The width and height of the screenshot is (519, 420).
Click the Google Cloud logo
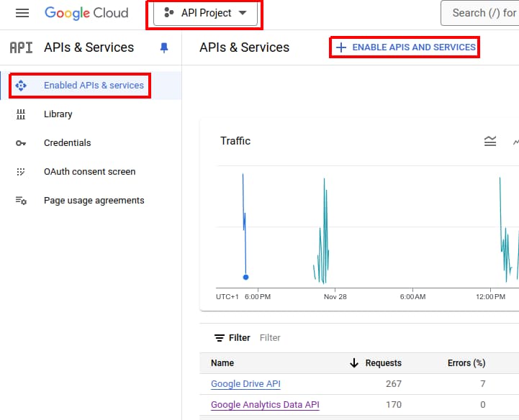[x=86, y=13]
